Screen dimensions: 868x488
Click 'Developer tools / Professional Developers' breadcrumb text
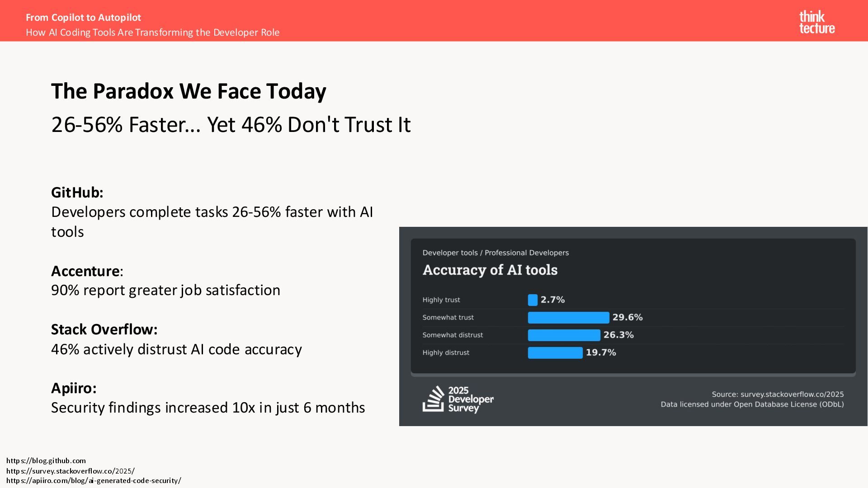click(x=495, y=253)
